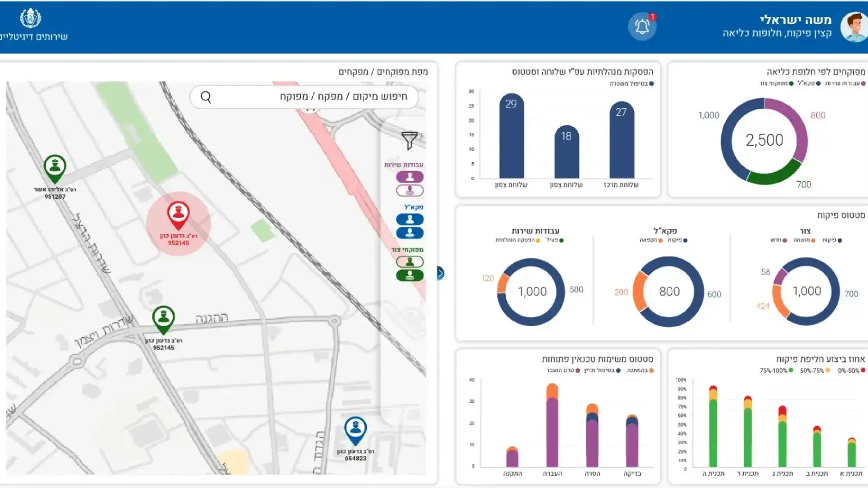Click the תכנית ה percentage bar
Screen dimensions: 868x488
click(713, 426)
